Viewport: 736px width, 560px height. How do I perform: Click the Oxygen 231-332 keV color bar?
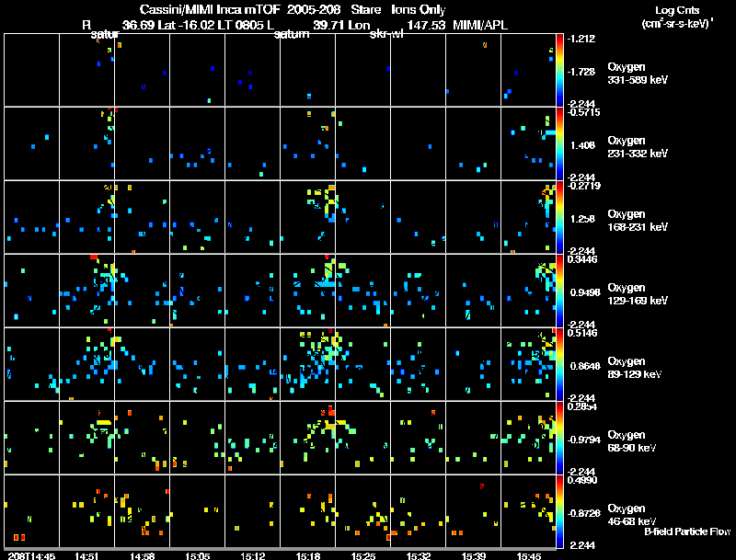click(559, 143)
